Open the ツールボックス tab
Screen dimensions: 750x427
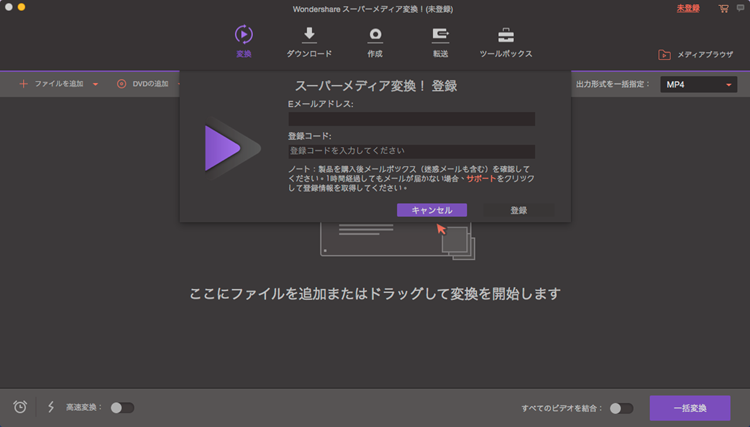pyautogui.click(x=506, y=42)
